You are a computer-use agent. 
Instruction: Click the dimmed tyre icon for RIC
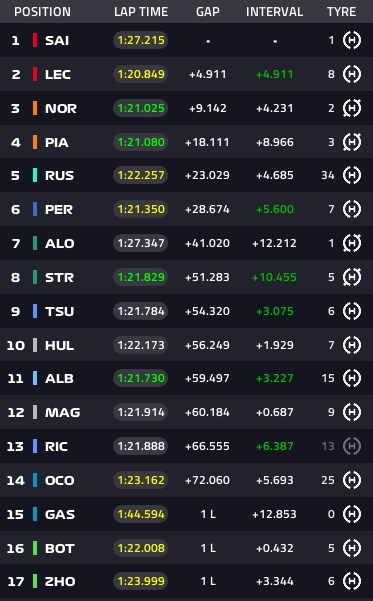[352, 446]
